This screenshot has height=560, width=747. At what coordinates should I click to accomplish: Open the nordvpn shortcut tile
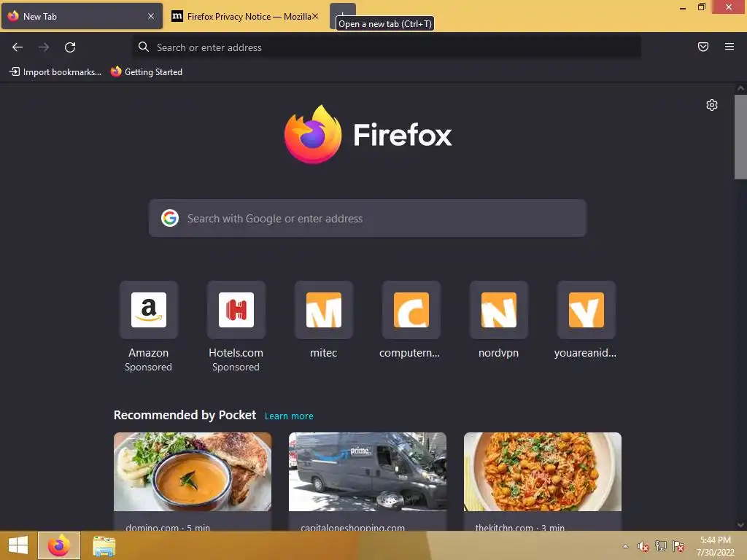[x=499, y=310]
